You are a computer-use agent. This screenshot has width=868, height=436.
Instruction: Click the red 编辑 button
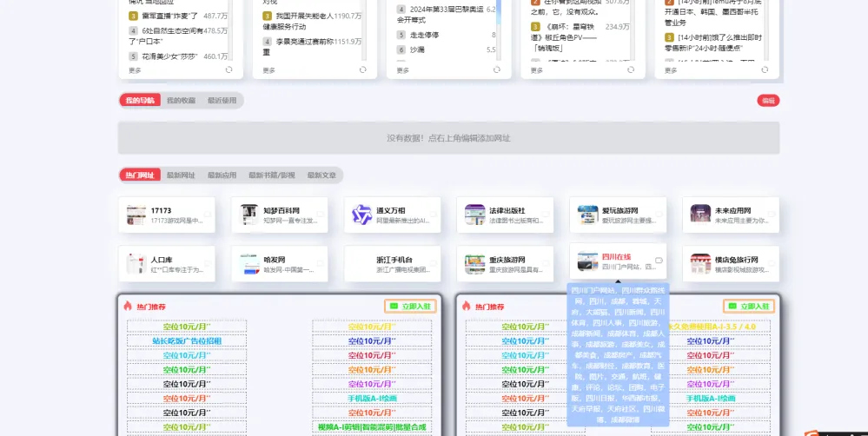(767, 101)
